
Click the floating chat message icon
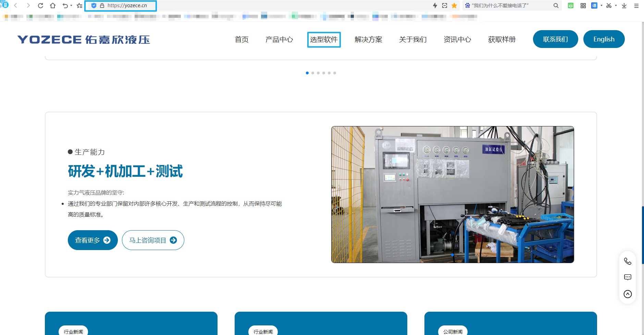coord(628,277)
